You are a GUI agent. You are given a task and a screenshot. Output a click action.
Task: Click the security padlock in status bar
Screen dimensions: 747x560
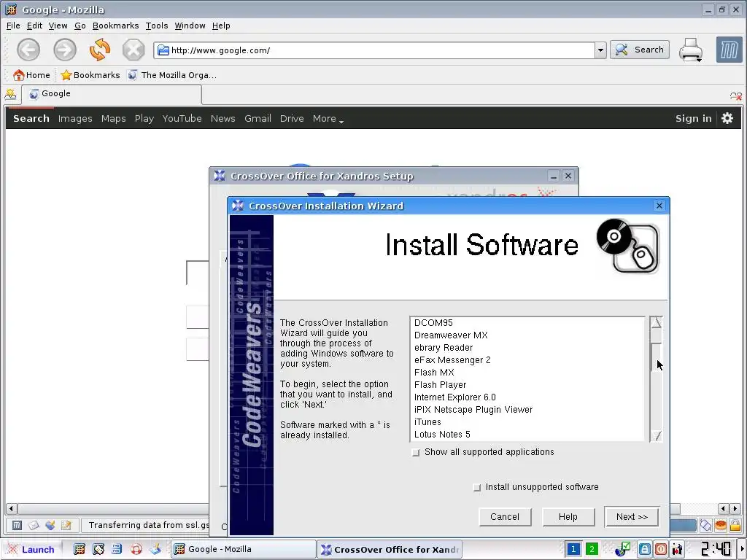[x=735, y=525]
